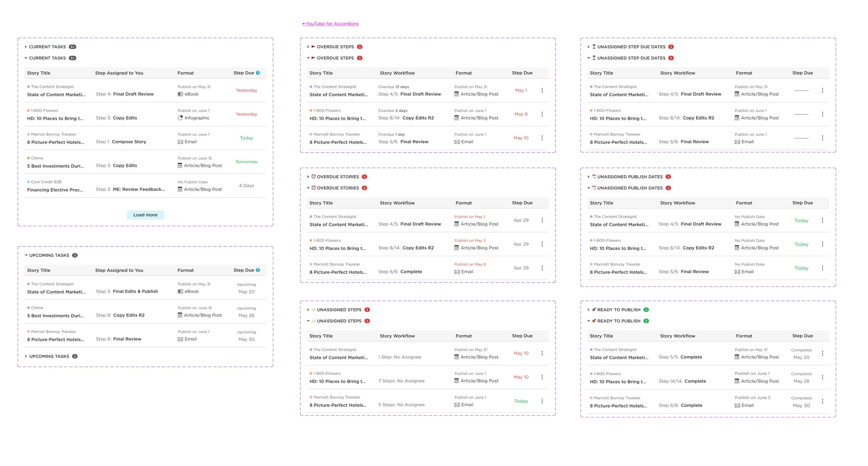Expand collapsed Overdue Steps accordion

click(x=308, y=47)
